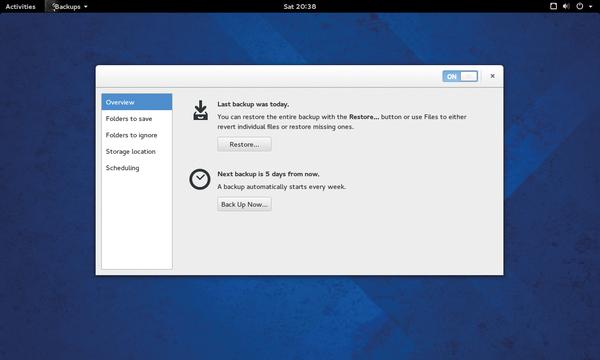Open the volume speaker icon in top bar

pyautogui.click(x=566, y=6)
